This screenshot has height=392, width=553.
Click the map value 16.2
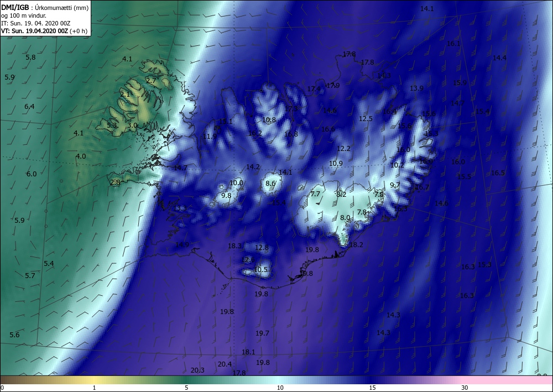click(x=255, y=133)
